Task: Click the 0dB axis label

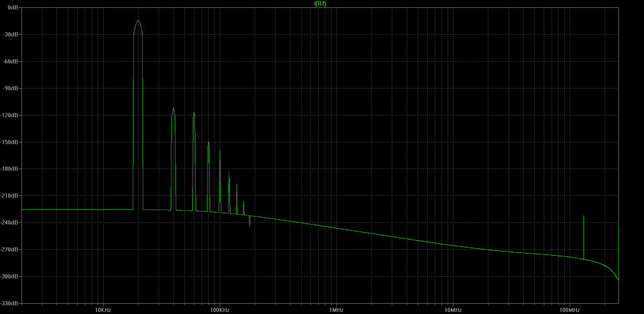Action: pyautogui.click(x=13, y=7)
